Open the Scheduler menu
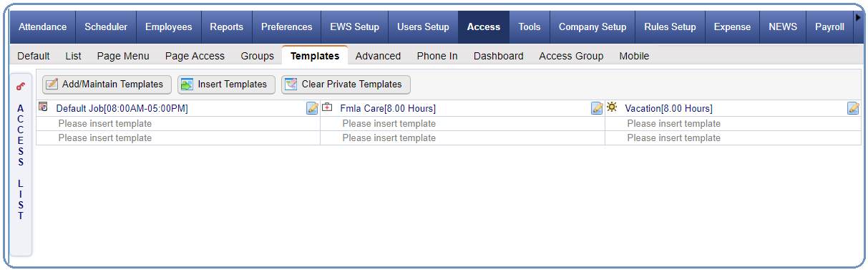This screenshot has width=868, height=270. pyautogui.click(x=106, y=27)
